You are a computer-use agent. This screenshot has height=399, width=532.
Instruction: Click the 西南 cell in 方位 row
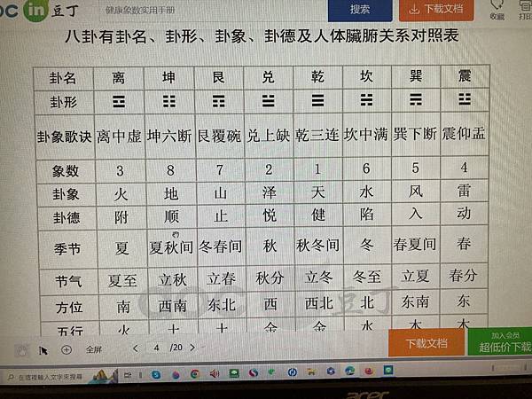(173, 307)
